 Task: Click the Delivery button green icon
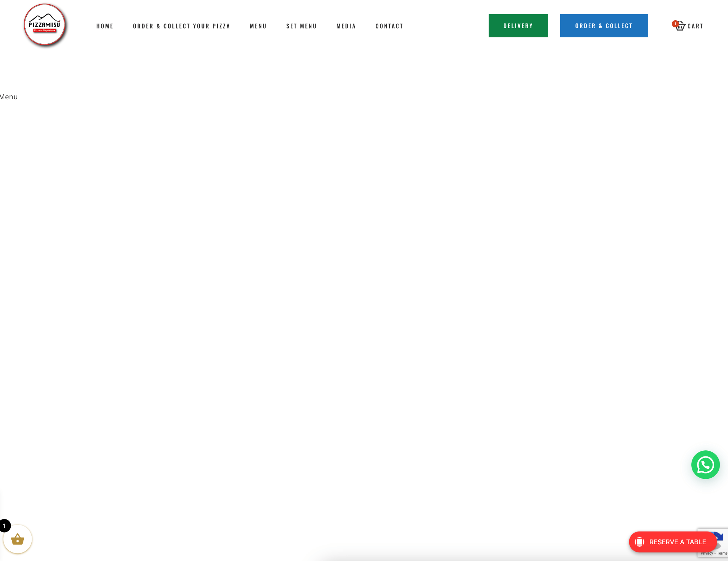point(518,25)
